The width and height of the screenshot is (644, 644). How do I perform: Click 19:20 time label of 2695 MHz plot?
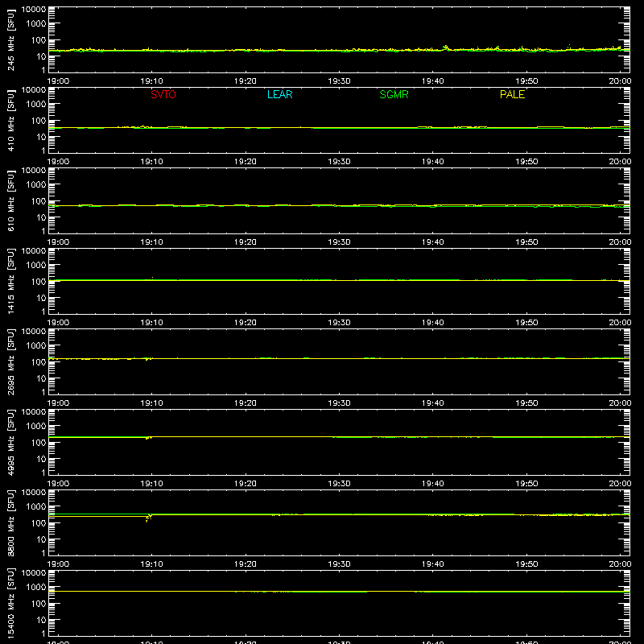246,403
